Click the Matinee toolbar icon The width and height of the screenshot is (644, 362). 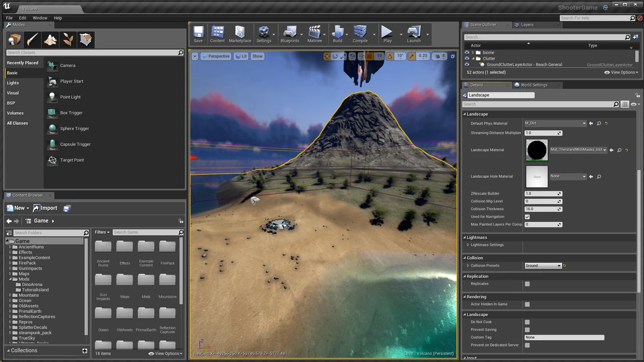[x=315, y=33]
